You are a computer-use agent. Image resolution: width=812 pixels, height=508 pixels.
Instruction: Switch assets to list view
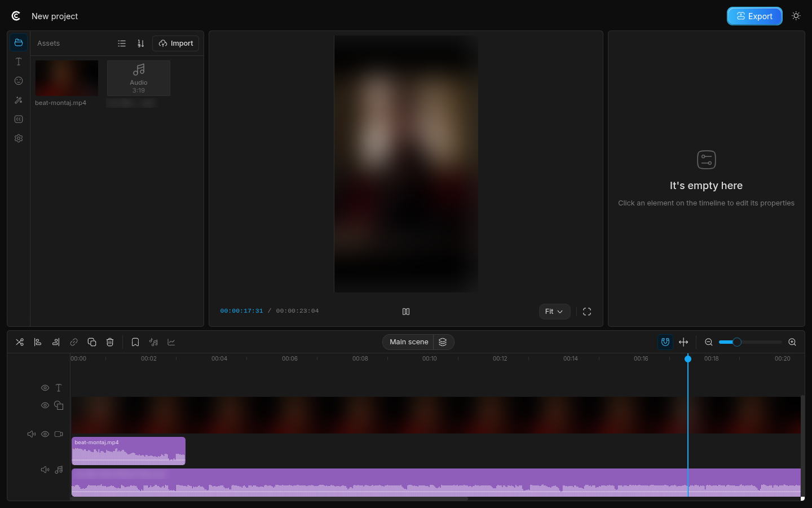(122, 43)
